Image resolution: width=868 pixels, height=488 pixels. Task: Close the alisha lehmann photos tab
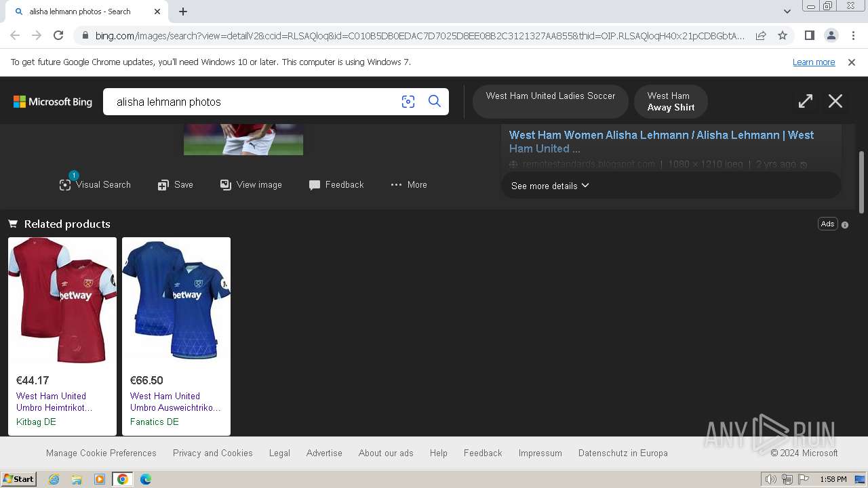157,12
